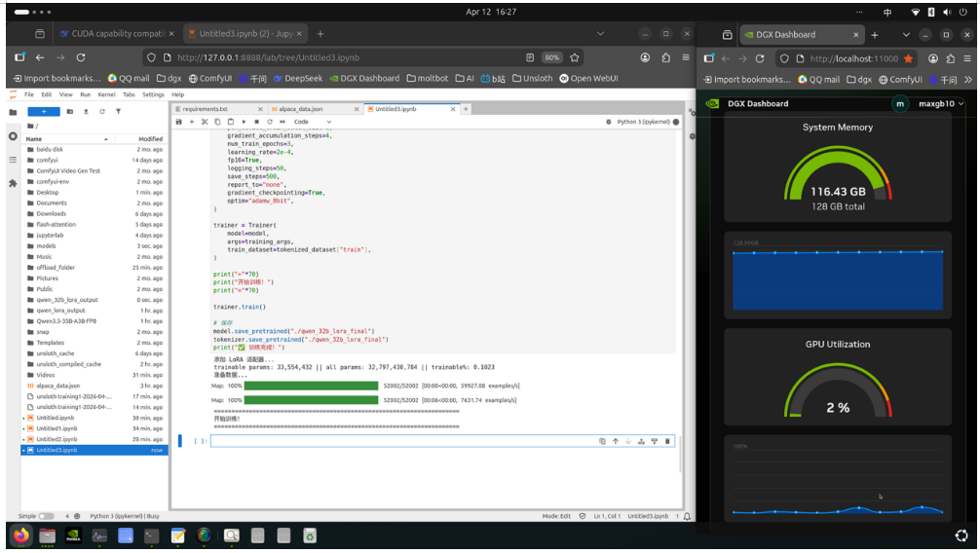
Task: Add a new tab in the JupyterLab dock panel
Action: (x=466, y=109)
